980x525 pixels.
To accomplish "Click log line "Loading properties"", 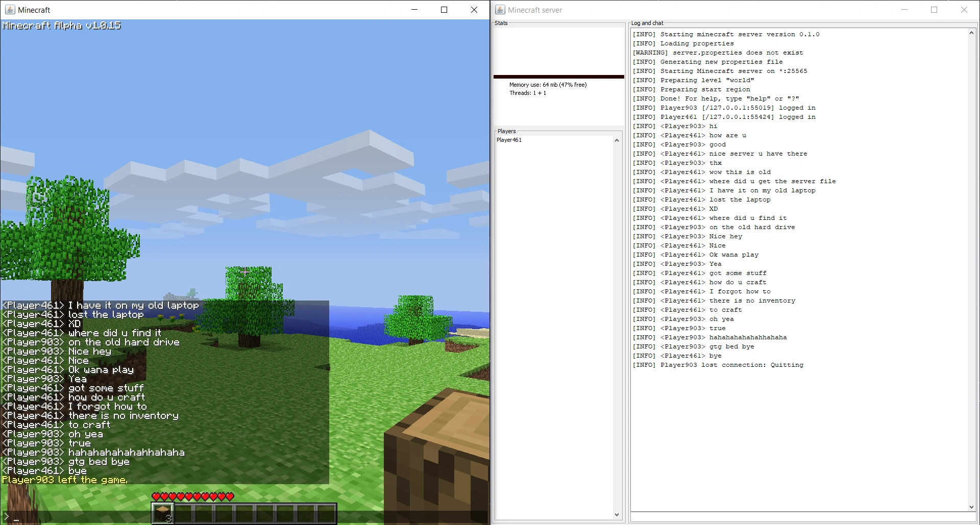I will 683,43.
